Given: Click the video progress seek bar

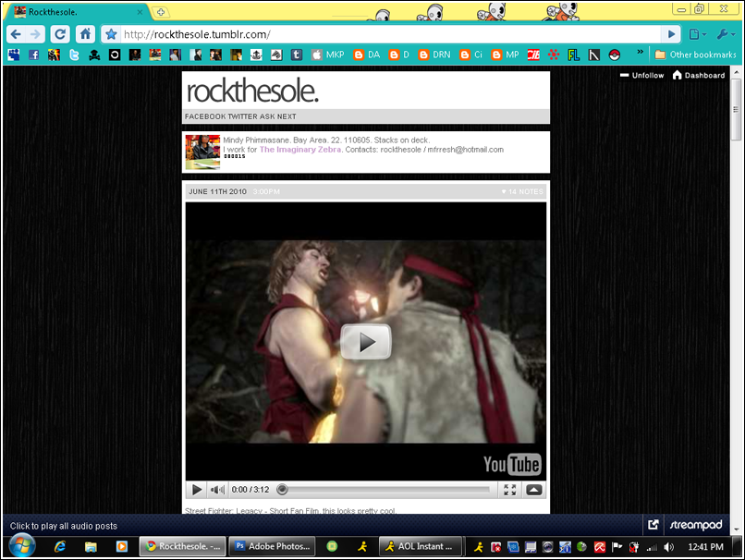Looking at the screenshot, I should pyautogui.click(x=388, y=490).
